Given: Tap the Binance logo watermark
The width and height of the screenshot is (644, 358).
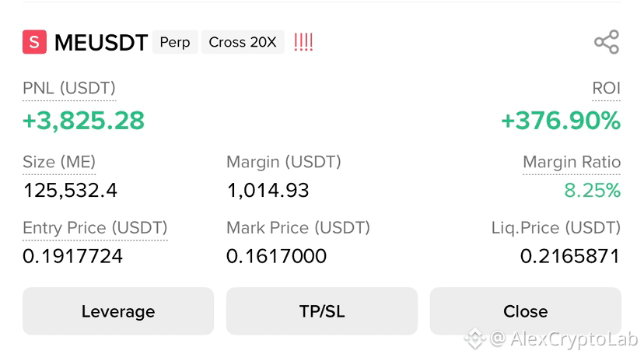Looking at the screenshot, I should 474,339.
